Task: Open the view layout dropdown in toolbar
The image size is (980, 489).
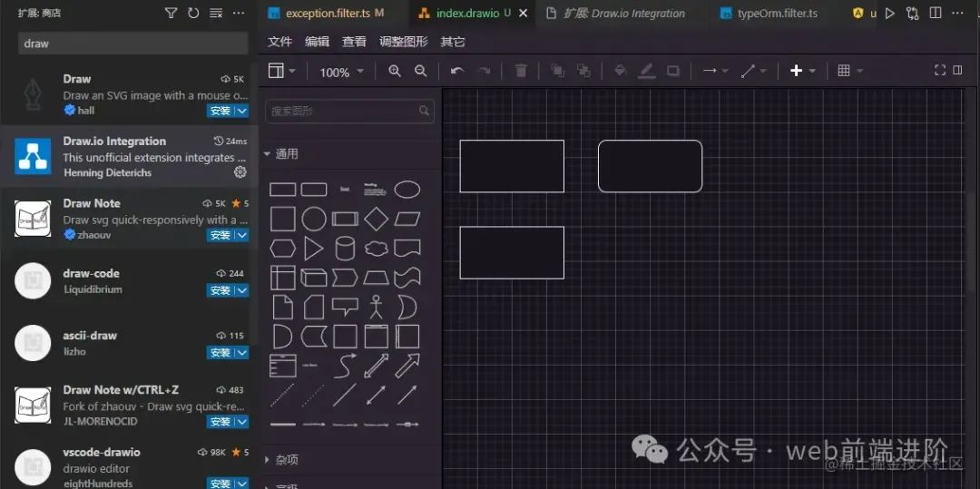Action: click(x=282, y=71)
